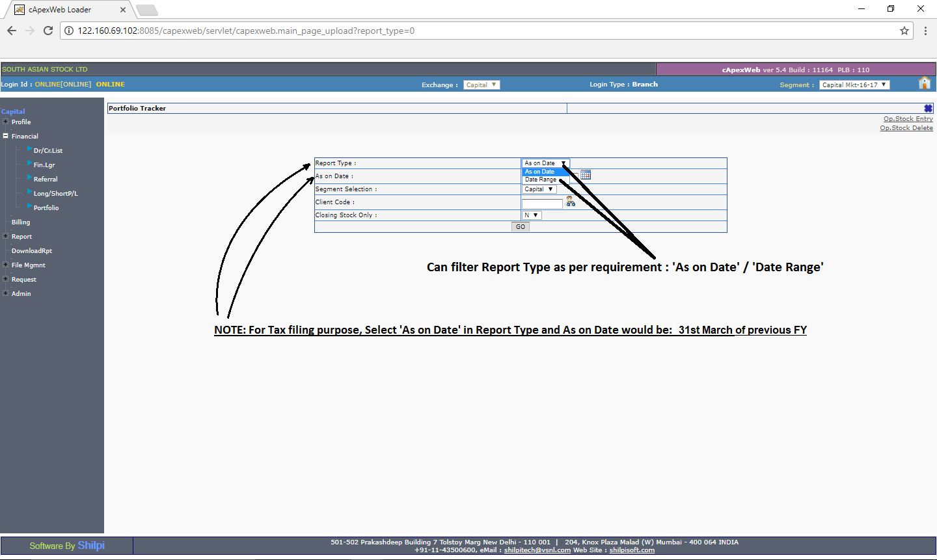Choose 'As on Date' from the list
The image size is (937, 560).
(546, 172)
